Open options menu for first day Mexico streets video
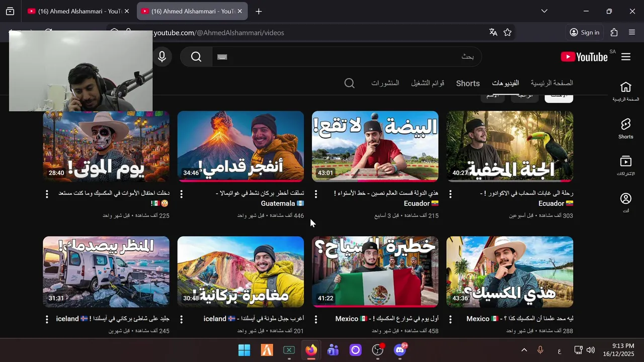644x362 pixels. pos(316,319)
